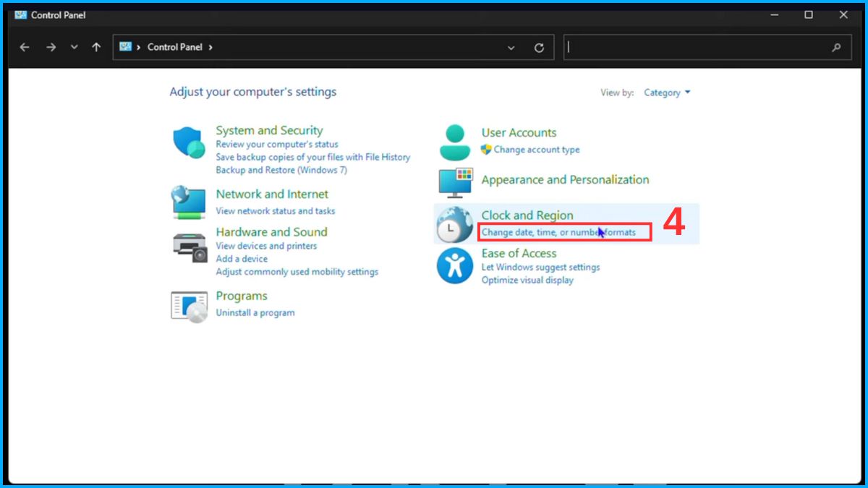Click View network status and tasks
This screenshot has height=488, width=868.
click(275, 211)
